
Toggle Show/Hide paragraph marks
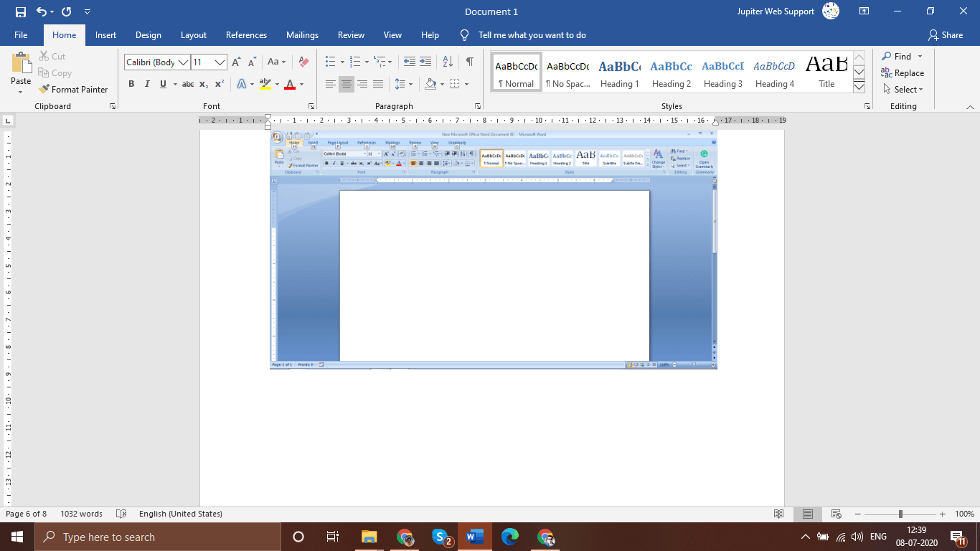(x=469, y=60)
